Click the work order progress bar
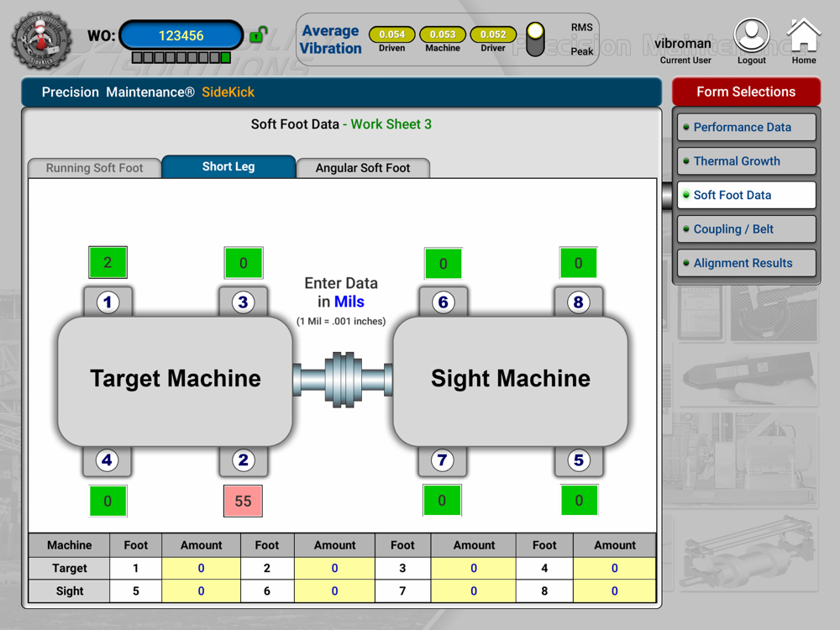This screenshot has width=840, height=630. tap(181, 57)
